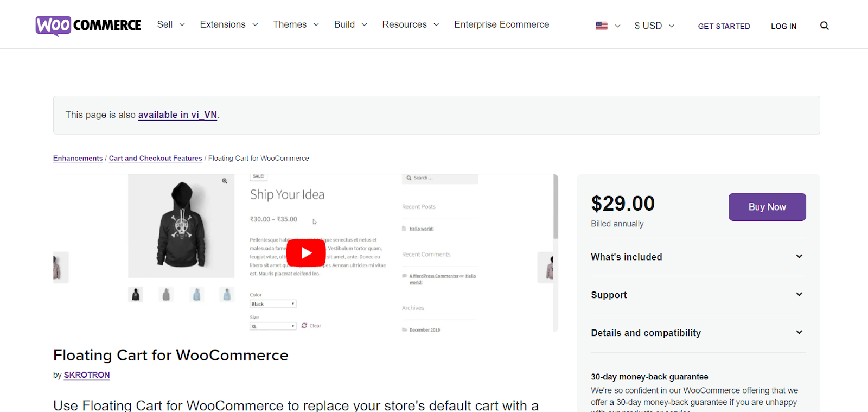Open the available in vi_VN link
This screenshot has height=412, width=868.
point(177,115)
